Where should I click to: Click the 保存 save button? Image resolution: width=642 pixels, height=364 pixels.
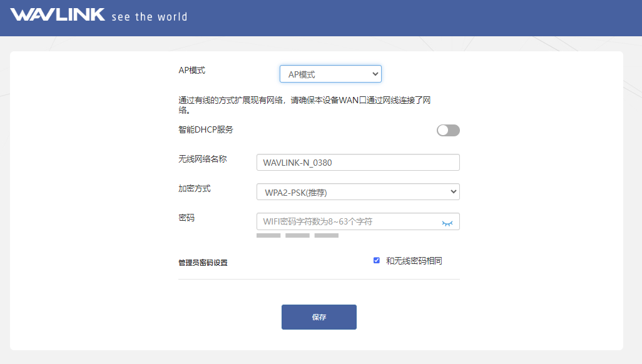318,317
